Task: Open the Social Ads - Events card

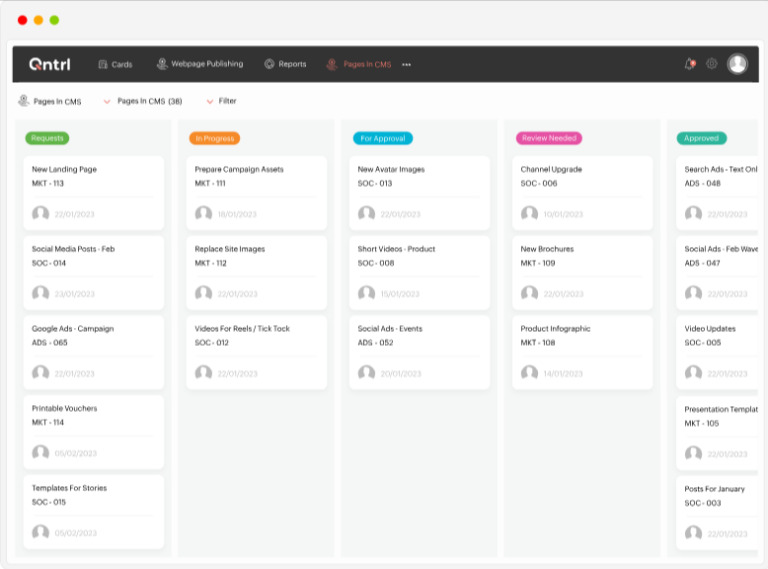Action: pos(420,353)
